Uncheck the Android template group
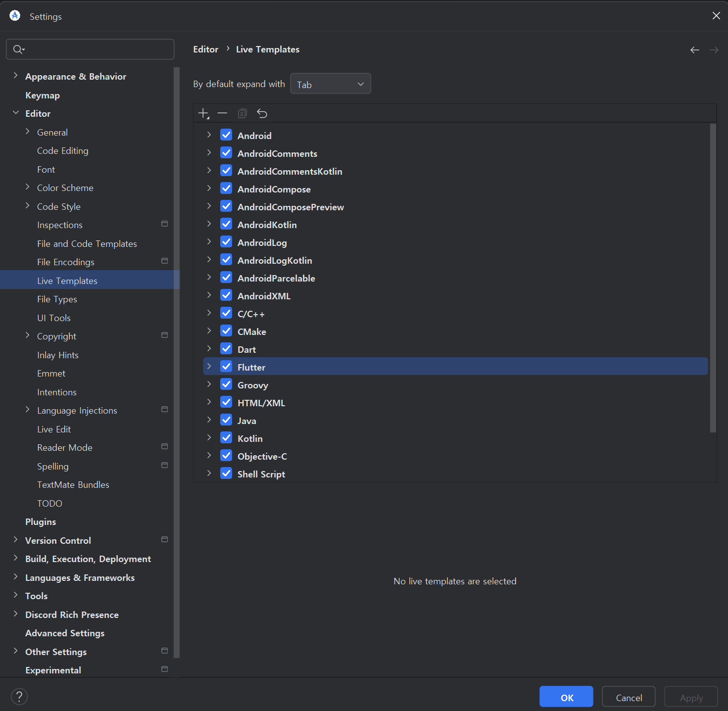728x711 pixels. click(x=226, y=135)
